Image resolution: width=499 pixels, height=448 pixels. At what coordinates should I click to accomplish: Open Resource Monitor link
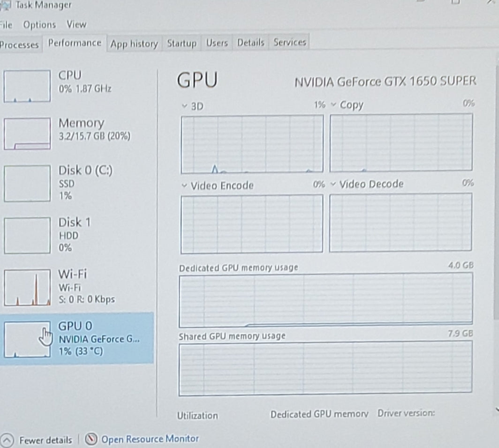point(150,439)
